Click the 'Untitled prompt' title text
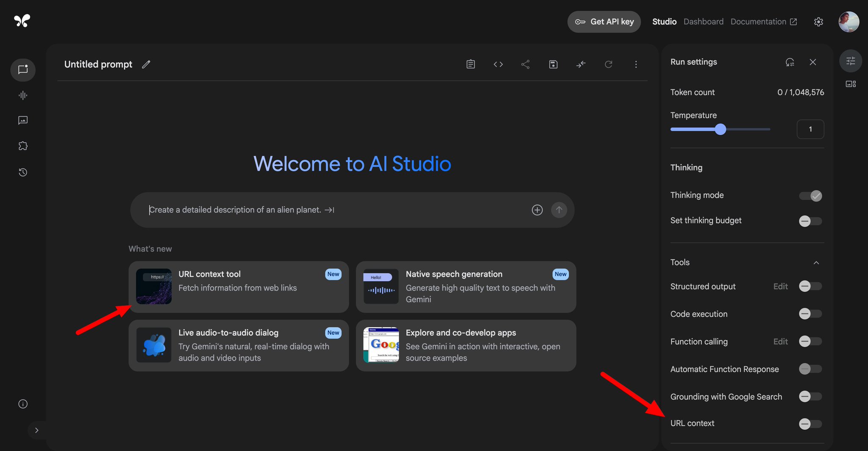Viewport: 868px width, 451px height. click(x=98, y=64)
